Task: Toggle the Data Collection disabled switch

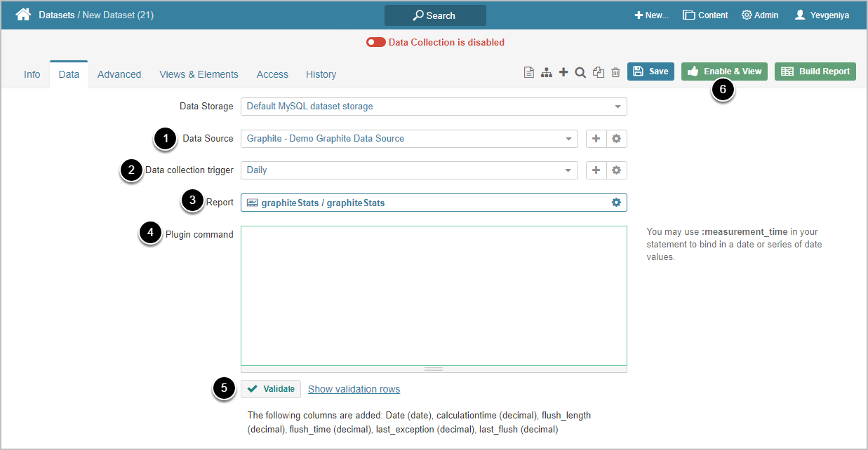Action: coord(376,42)
